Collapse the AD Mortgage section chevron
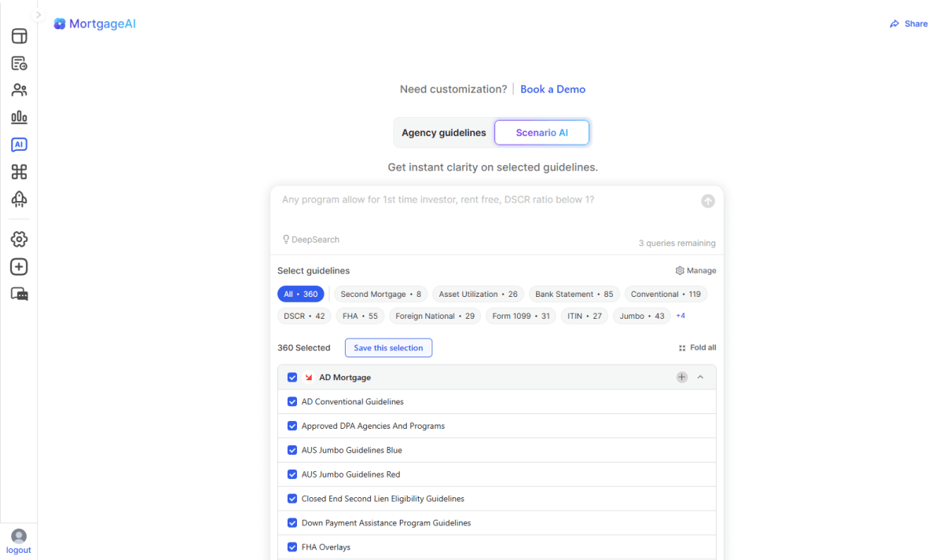Viewport: 943px width, 560px height. pos(700,377)
